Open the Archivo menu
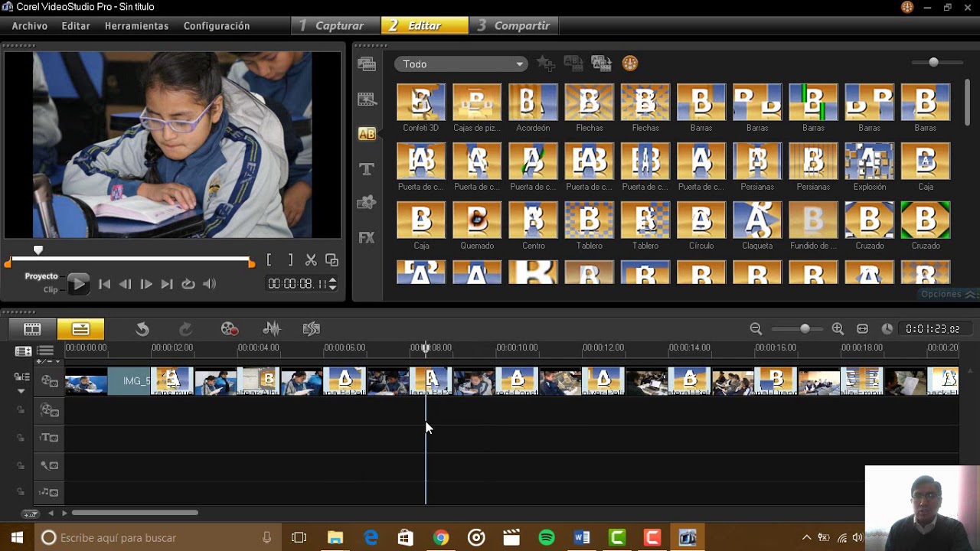Screen dimensions: 980x551 (30, 26)
